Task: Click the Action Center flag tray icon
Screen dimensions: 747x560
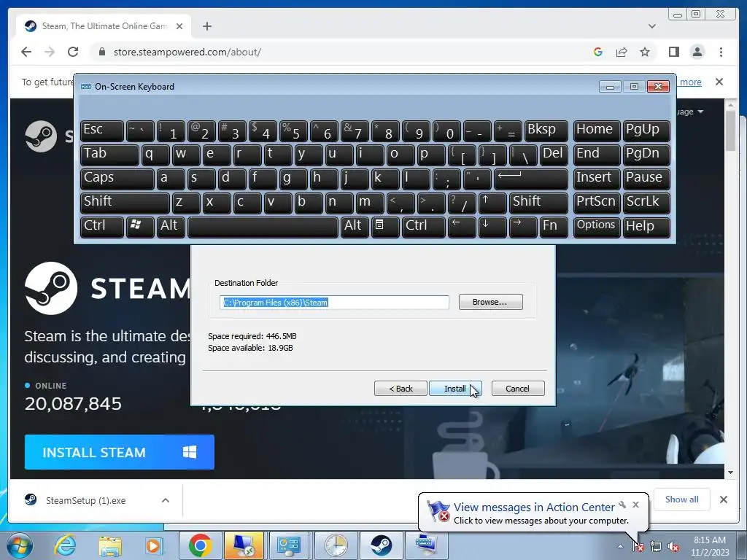Action: pos(639,547)
